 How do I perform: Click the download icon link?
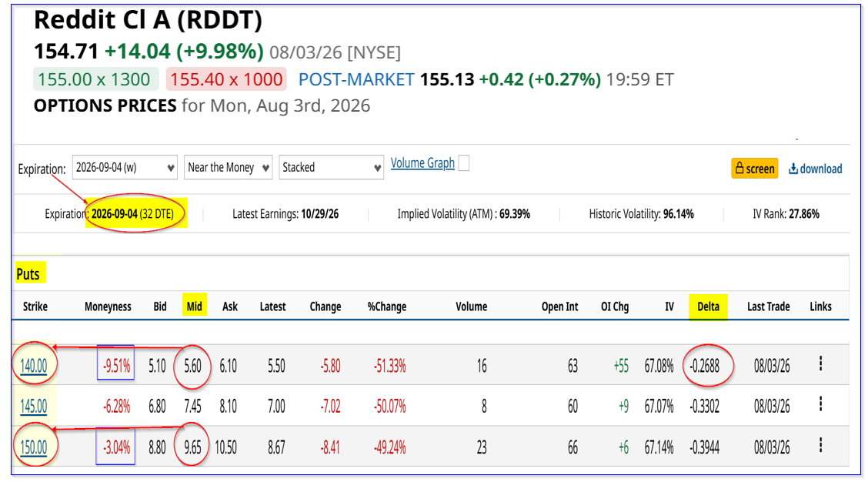click(816, 169)
